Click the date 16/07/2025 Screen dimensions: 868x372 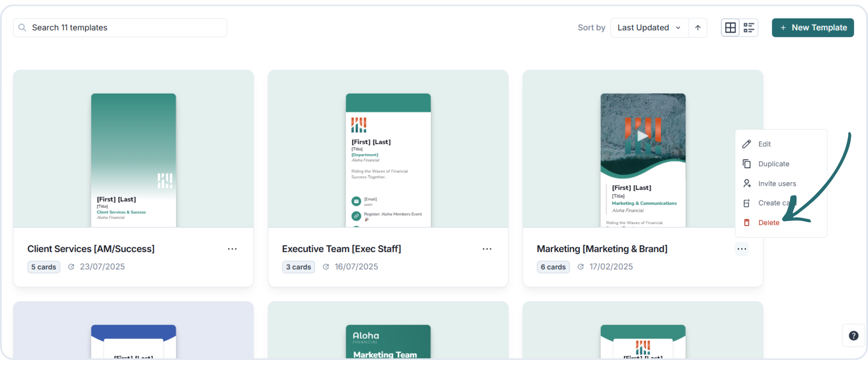pyautogui.click(x=356, y=267)
